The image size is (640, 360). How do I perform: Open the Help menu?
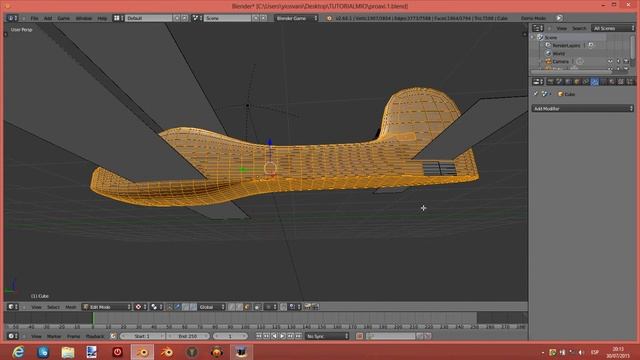(102, 18)
